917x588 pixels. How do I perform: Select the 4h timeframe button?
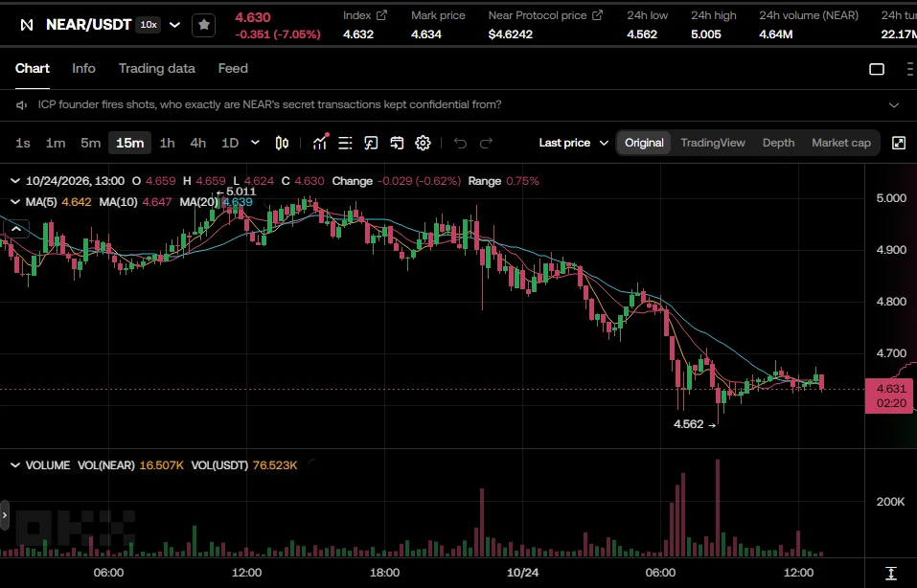point(198,143)
